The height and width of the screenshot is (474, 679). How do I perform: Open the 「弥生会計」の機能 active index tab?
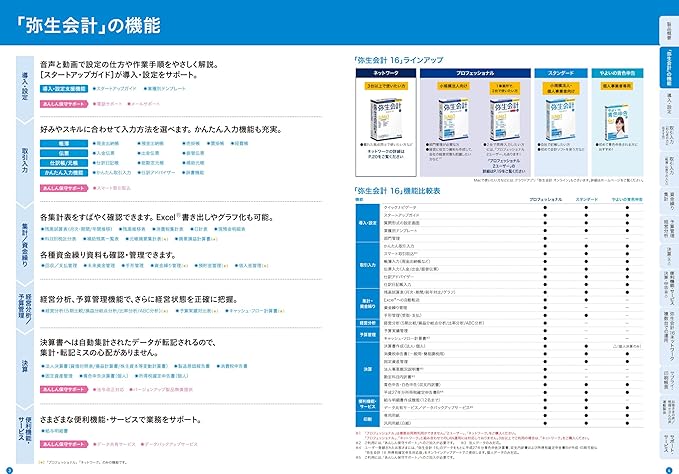(x=669, y=68)
